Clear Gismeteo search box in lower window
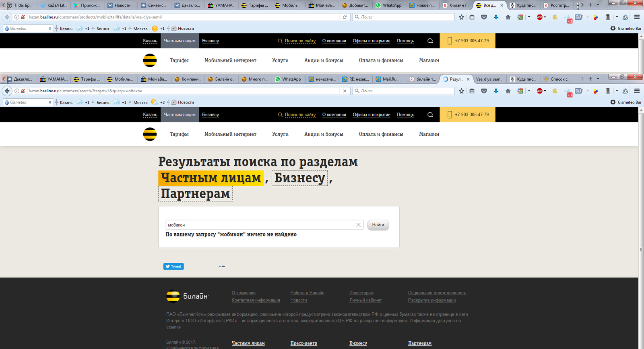Screen dimensions: 644x349 click(x=50, y=102)
